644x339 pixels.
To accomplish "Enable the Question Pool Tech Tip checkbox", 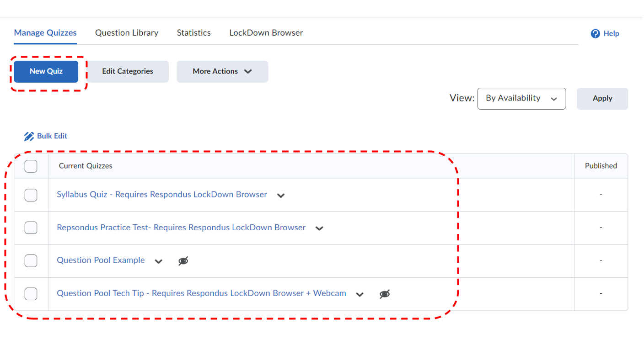I will [31, 293].
